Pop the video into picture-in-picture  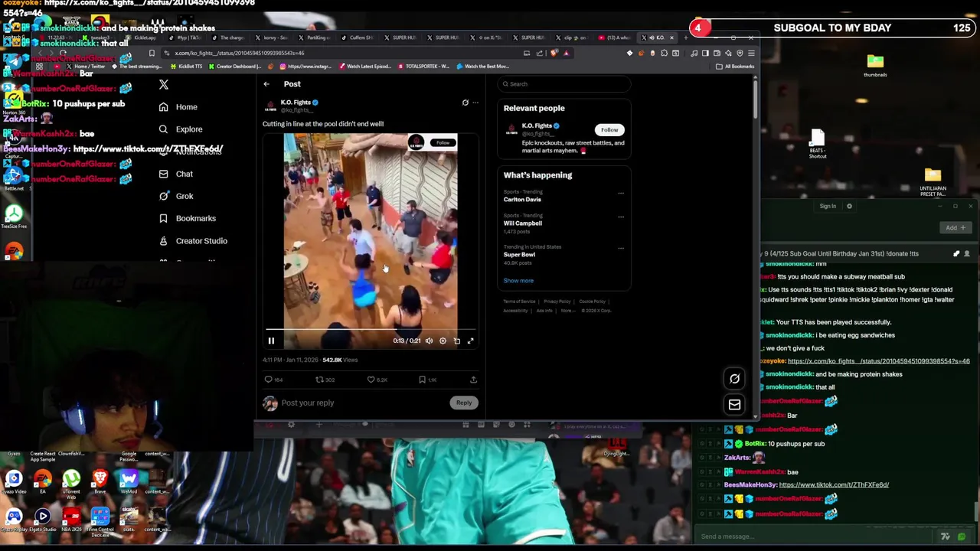457,341
